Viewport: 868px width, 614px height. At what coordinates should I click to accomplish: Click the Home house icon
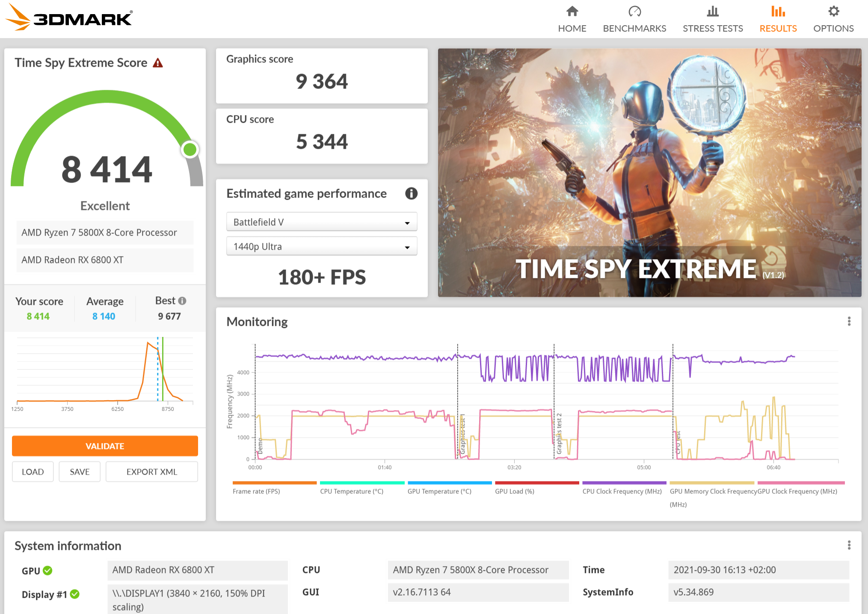[x=572, y=12]
